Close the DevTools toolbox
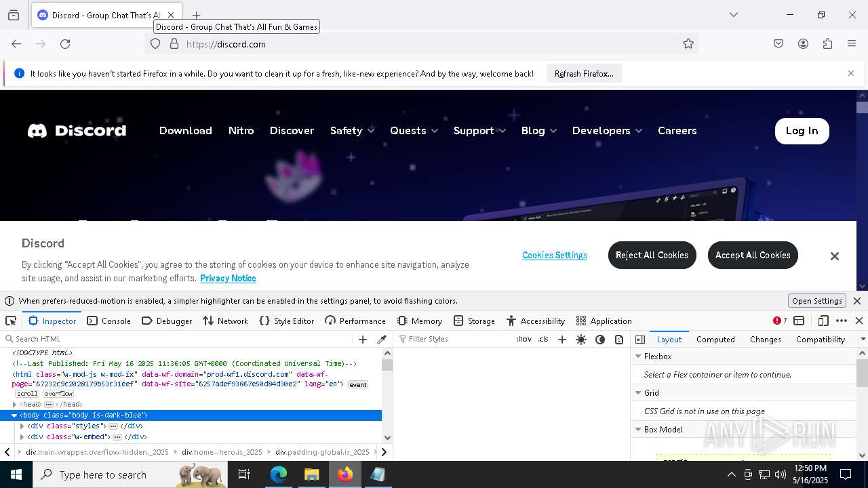Screen dimensions: 868x488 point(859,321)
